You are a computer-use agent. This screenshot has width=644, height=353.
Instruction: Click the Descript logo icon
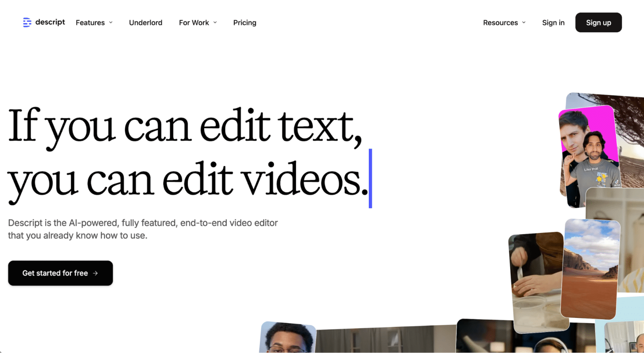[27, 22]
